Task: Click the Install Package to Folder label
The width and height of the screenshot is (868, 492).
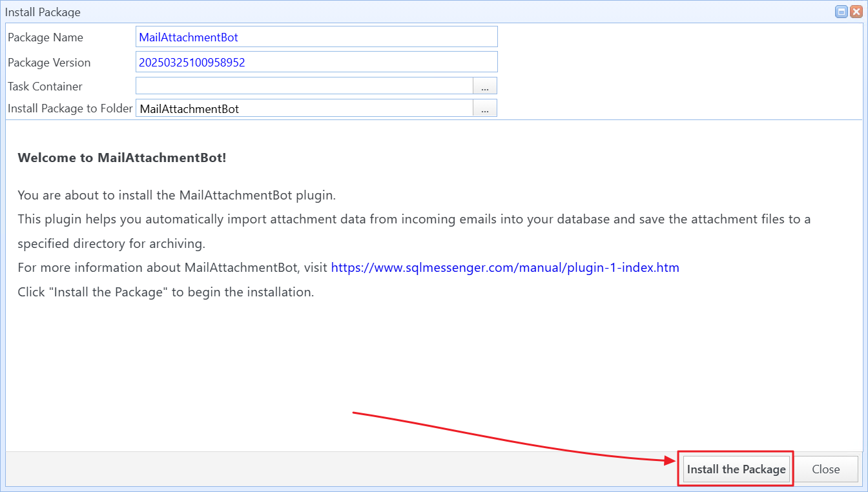Action: (70, 108)
